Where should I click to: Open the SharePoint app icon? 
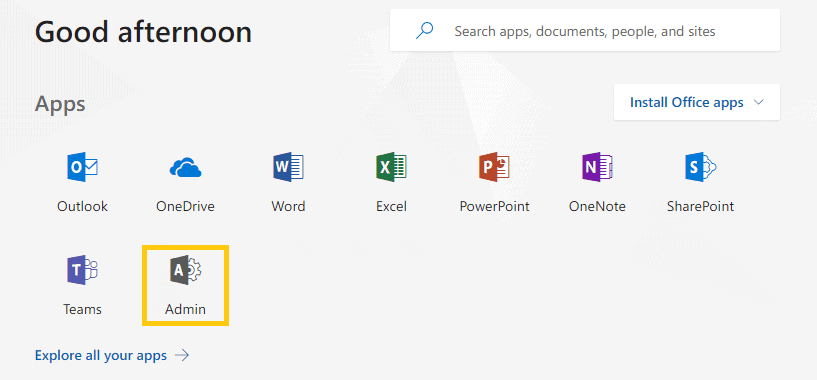click(x=700, y=167)
